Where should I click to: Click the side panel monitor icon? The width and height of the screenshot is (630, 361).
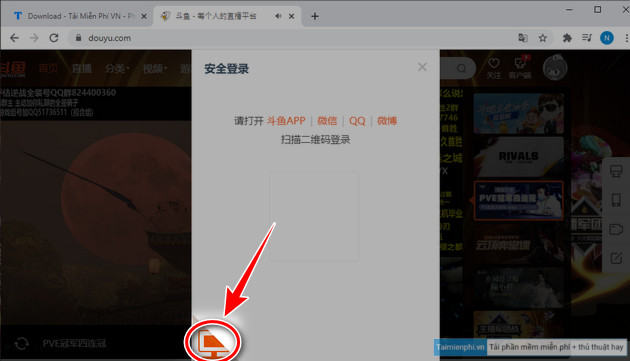[x=616, y=171]
